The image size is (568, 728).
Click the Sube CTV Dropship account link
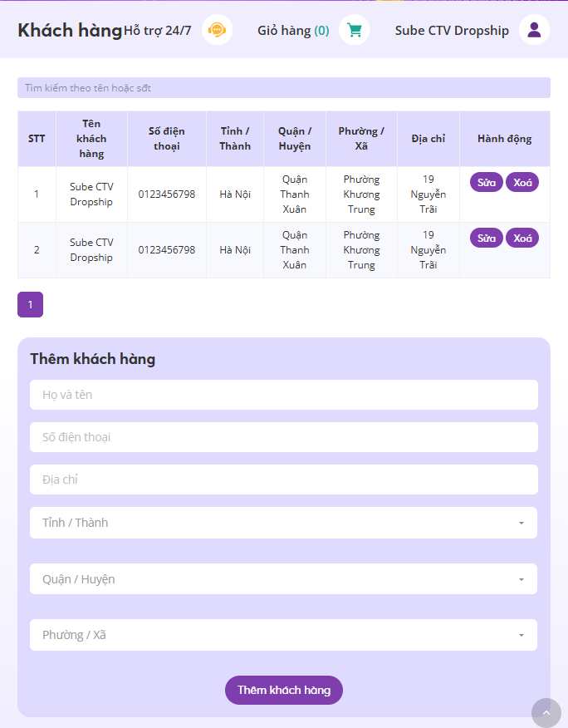coord(452,31)
